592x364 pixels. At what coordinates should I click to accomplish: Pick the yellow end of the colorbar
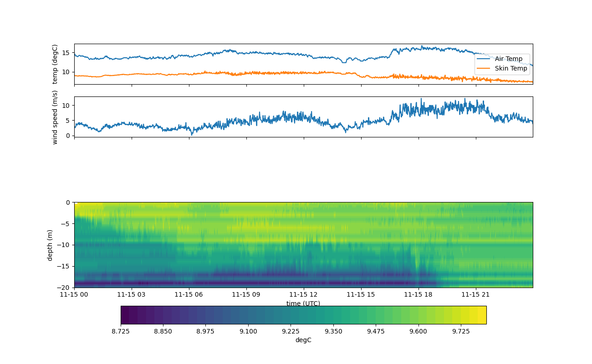(482, 315)
